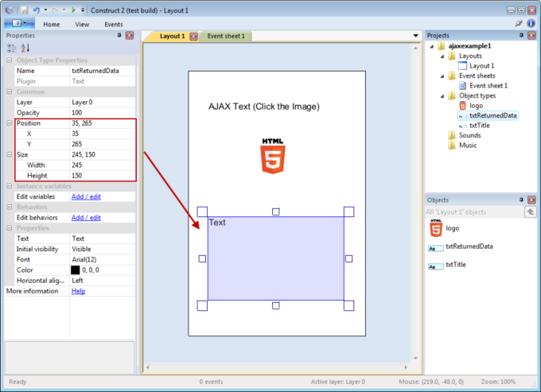Open the undo history dropdown arrow

point(45,10)
